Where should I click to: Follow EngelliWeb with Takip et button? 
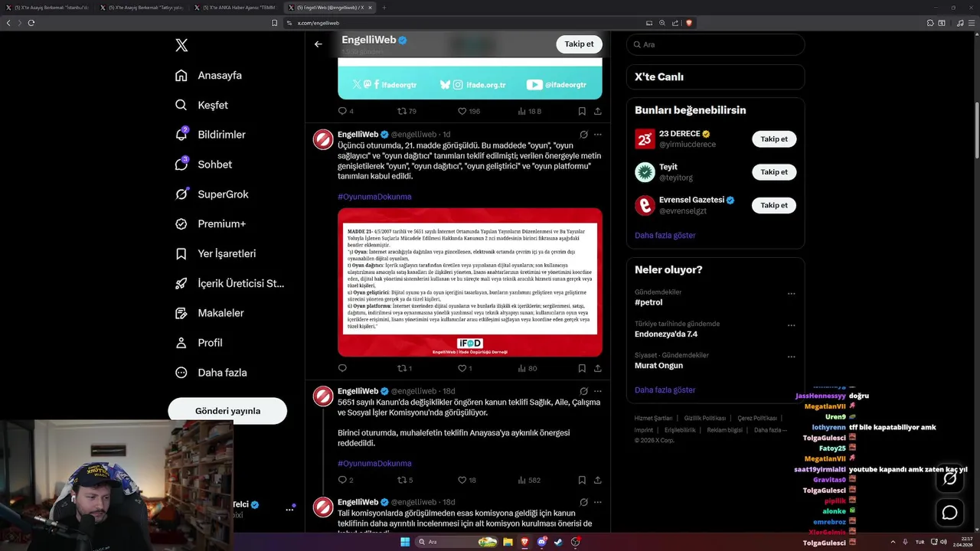[579, 44]
